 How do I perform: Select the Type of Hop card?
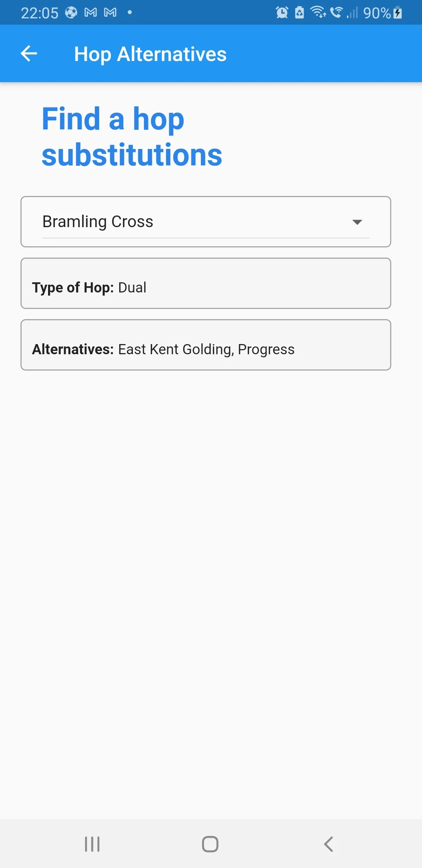[206, 283]
